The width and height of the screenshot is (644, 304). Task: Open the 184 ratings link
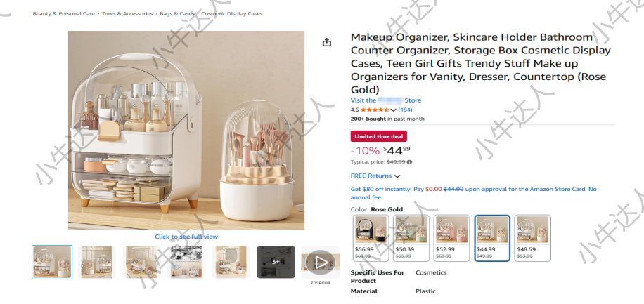click(x=406, y=110)
